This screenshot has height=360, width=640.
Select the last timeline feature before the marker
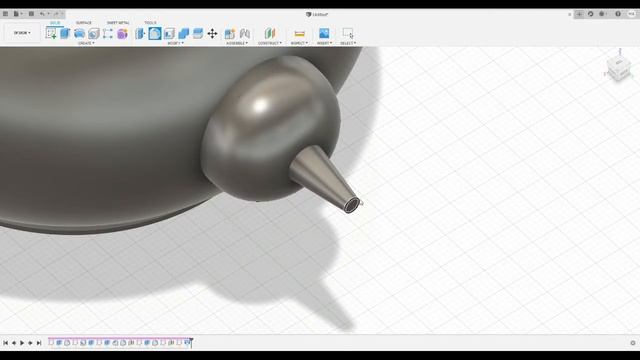187,343
